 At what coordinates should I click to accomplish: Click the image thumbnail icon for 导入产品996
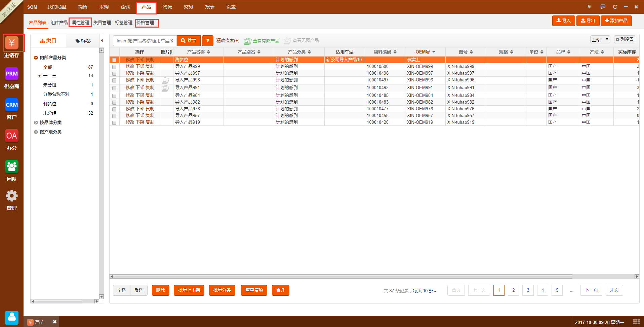(x=165, y=80)
